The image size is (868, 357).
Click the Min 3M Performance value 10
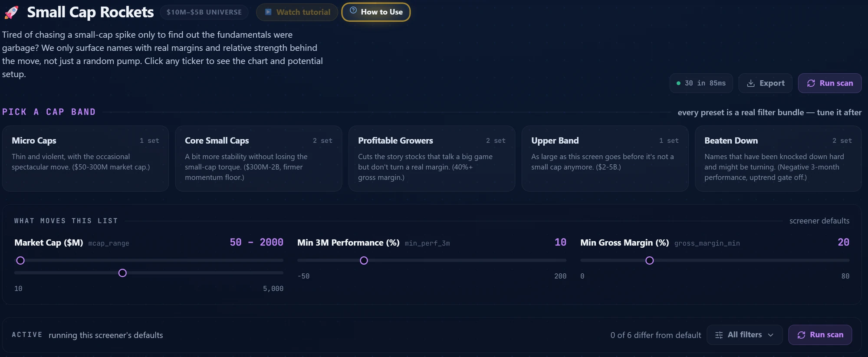[560, 242]
